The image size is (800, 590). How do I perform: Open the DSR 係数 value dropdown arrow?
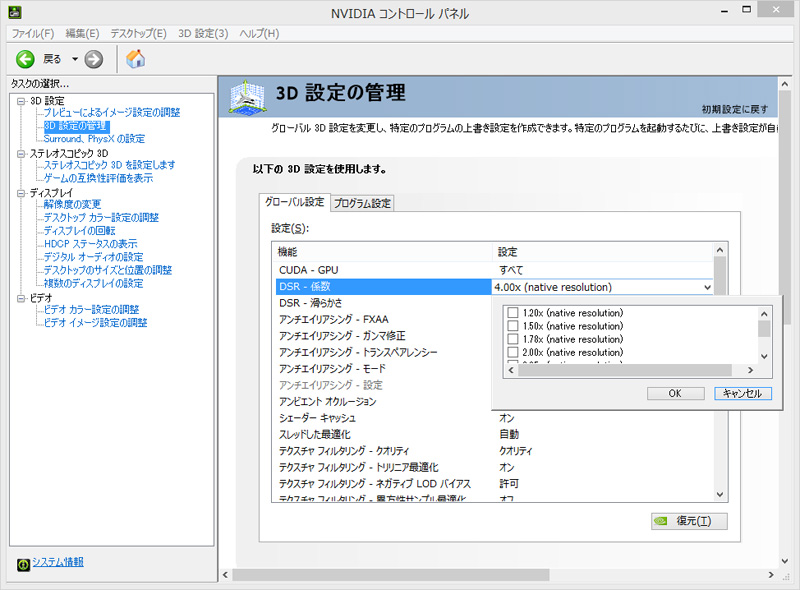(707, 287)
